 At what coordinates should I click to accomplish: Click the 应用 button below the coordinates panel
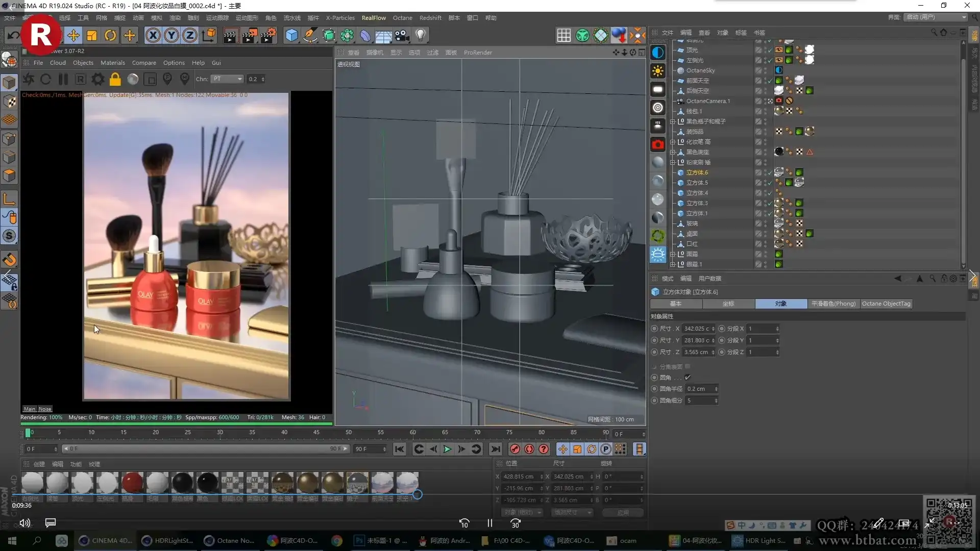coord(622,512)
